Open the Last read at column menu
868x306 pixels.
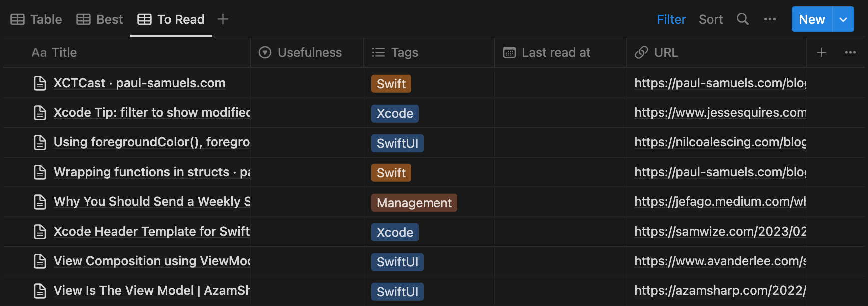559,52
